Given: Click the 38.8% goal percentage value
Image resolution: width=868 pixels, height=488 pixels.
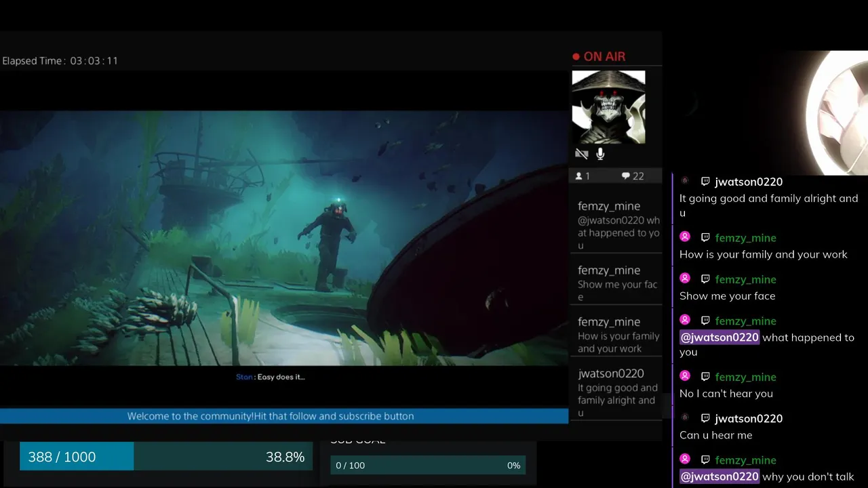Looking at the screenshot, I should click(x=285, y=457).
